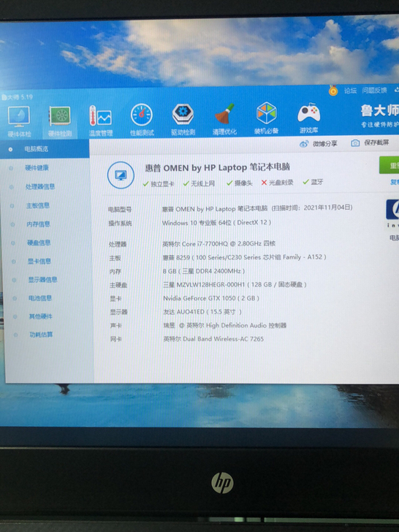Open 清理优化 cleanup broom icon
This screenshot has width=399, height=532.
click(x=224, y=118)
